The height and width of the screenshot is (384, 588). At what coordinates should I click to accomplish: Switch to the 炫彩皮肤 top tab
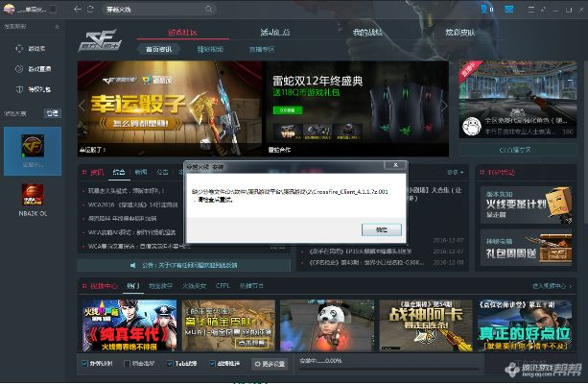click(460, 33)
